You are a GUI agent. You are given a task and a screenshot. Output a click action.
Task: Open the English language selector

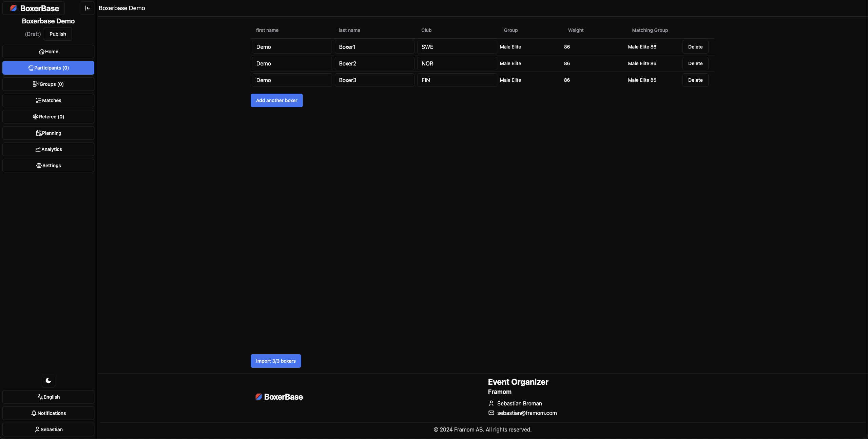click(x=48, y=397)
